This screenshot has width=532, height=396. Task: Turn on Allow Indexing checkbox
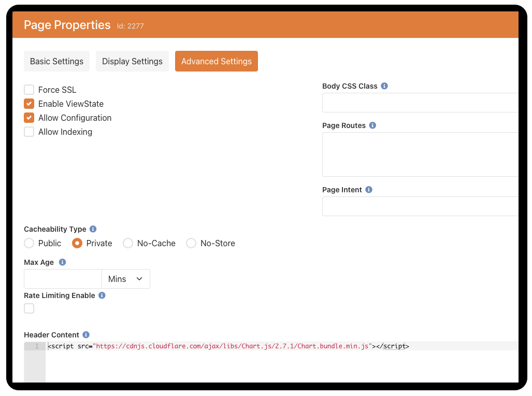pyautogui.click(x=29, y=132)
